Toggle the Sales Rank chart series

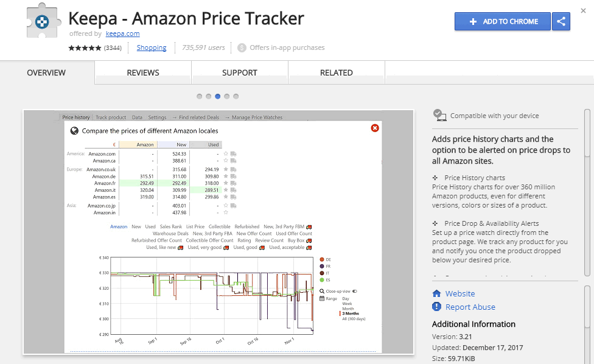point(171,226)
